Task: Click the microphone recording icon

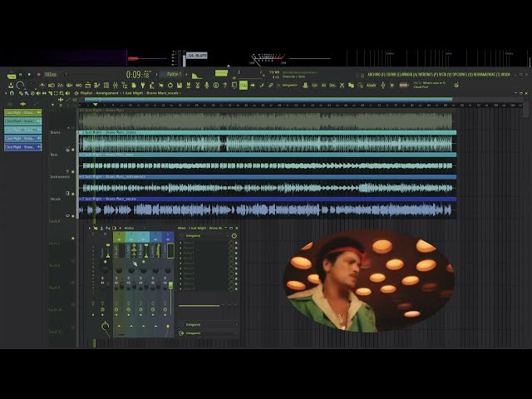Action: 207,85
